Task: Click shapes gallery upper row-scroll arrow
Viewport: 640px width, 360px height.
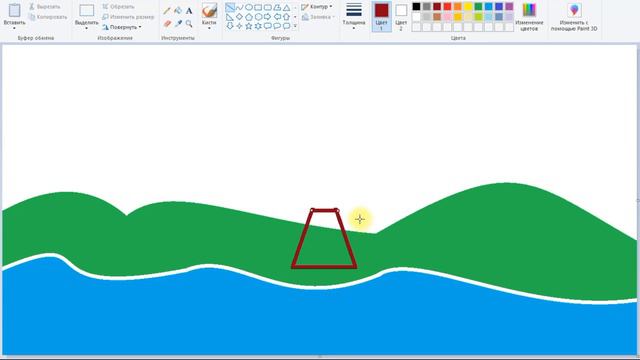Action: tap(295, 7)
